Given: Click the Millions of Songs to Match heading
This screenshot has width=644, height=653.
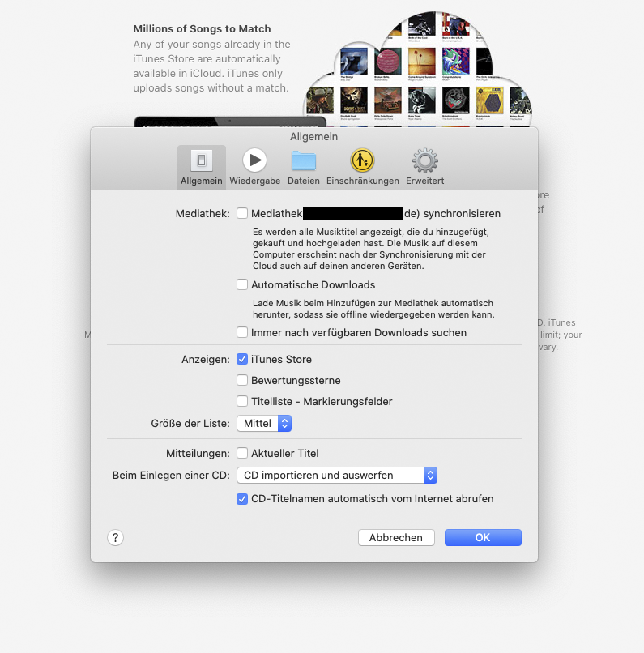Looking at the screenshot, I should click(202, 28).
